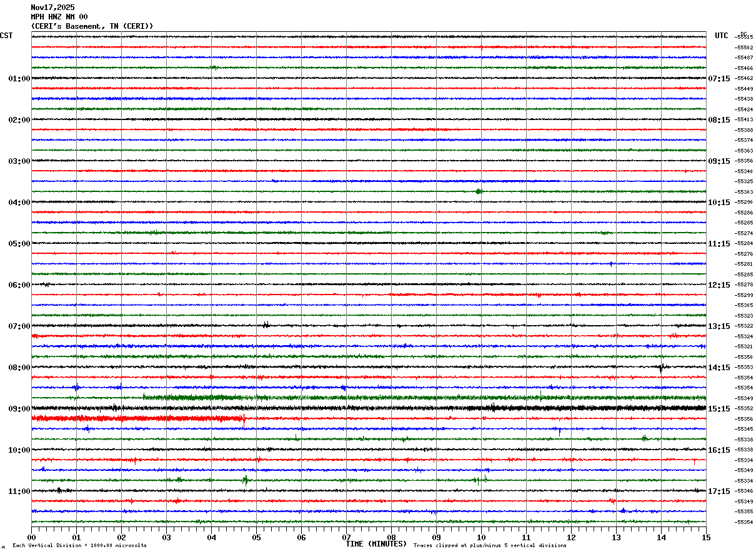Click the DC offset value '-55281'

click(x=744, y=264)
